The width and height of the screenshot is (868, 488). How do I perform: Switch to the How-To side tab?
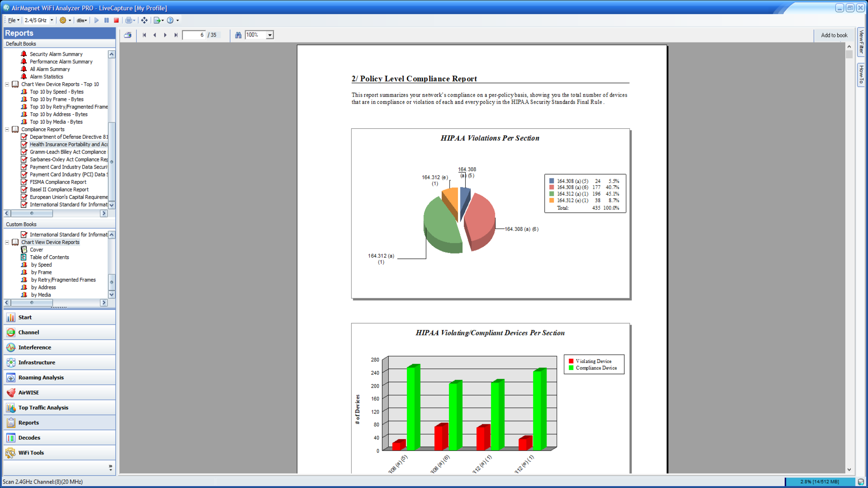coord(862,74)
